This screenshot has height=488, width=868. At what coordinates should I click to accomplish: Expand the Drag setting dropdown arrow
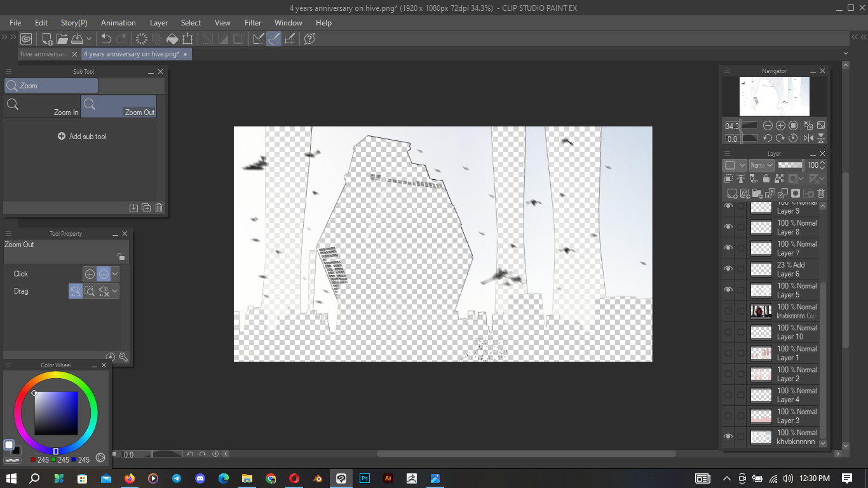click(x=115, y=291)
